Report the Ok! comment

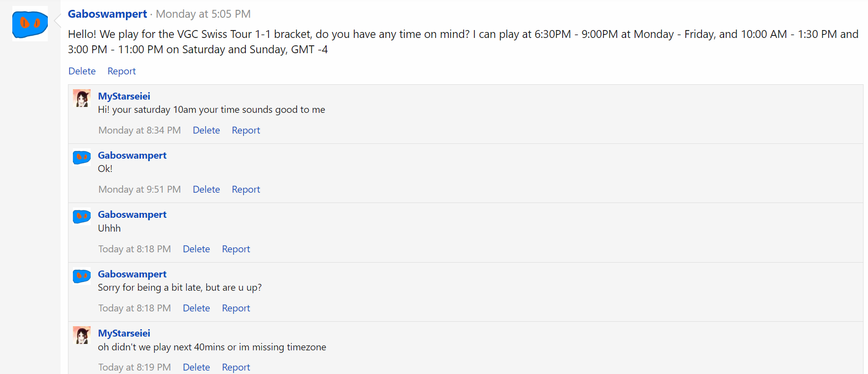point(246,189)
